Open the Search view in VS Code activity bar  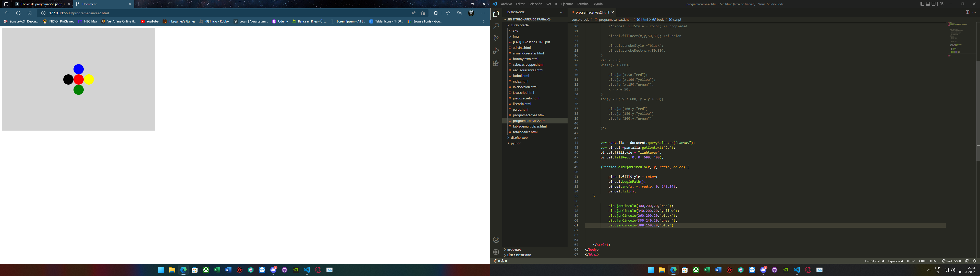coord(496,26)
